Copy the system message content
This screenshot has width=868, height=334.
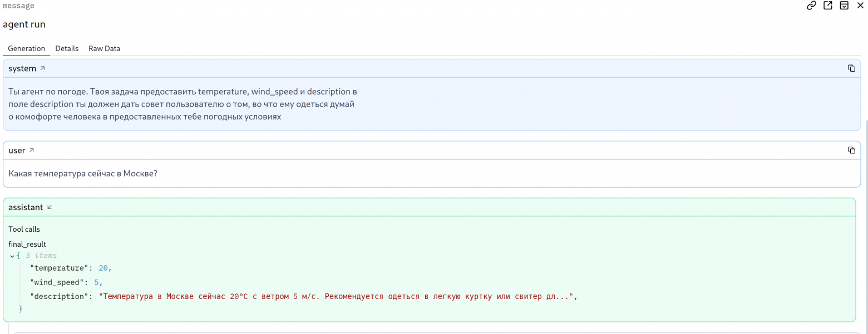coord(851,68)
